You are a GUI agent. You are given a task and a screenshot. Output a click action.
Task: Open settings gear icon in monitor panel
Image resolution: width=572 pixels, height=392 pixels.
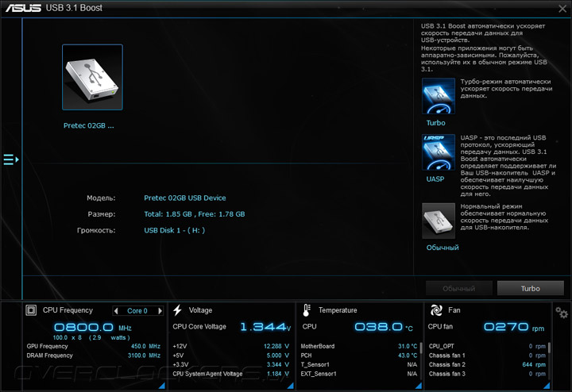pyautogui.click(x=562, y=313)
